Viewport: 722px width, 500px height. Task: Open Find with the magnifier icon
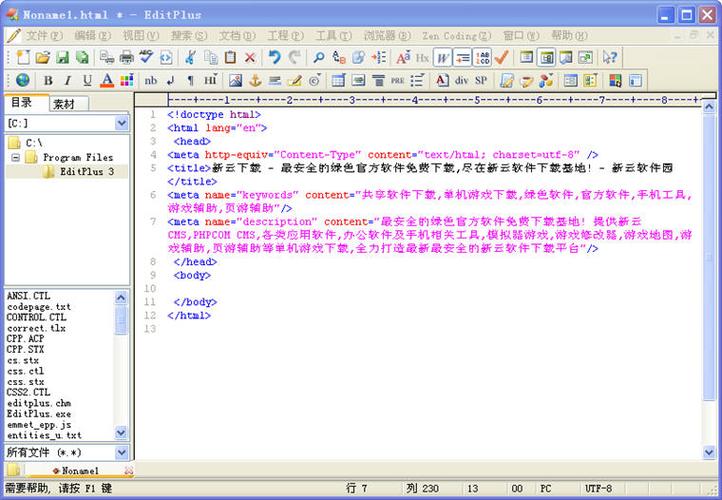tap(318, 57)
